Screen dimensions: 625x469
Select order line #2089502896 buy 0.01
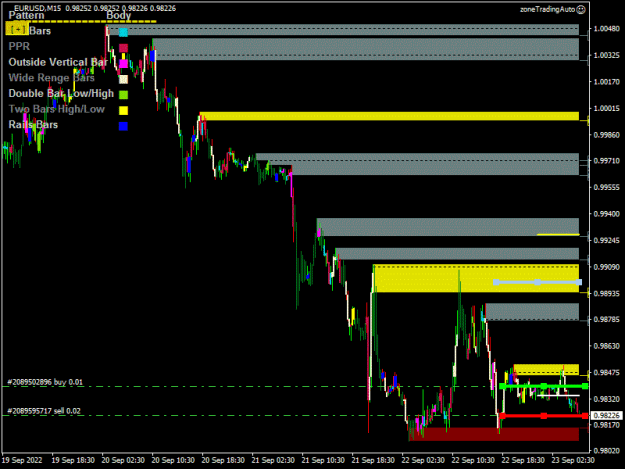tap(45, 382)
